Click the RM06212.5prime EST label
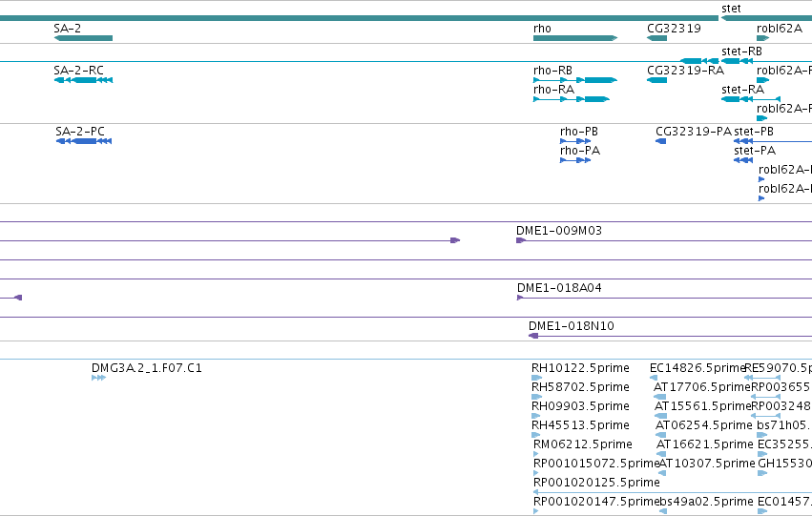Viewport: 812px width, 516px height. pos(583,444)
